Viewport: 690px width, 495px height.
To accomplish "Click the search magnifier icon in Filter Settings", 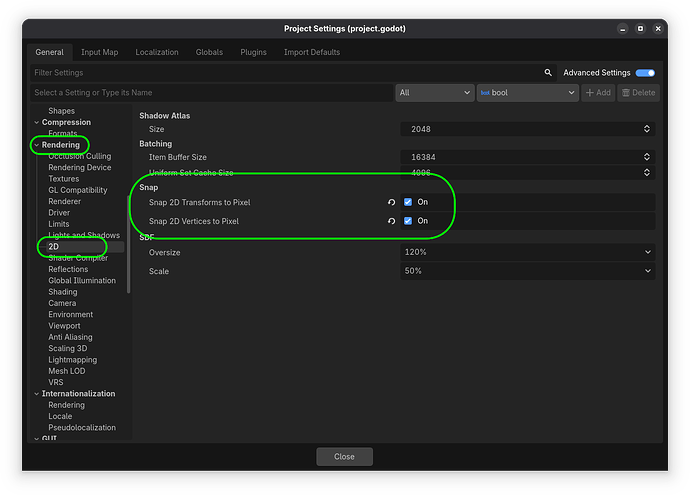I will click(x=548, y=73).
